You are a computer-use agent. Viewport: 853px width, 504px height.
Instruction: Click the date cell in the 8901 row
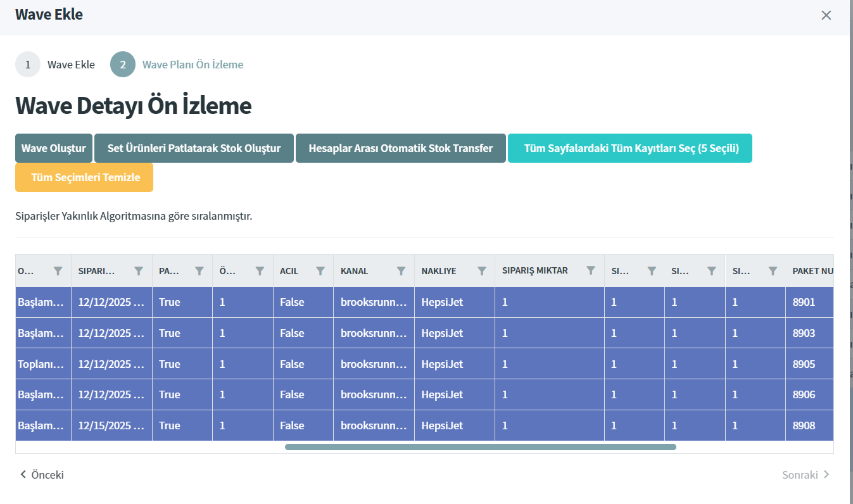[111, 302]
